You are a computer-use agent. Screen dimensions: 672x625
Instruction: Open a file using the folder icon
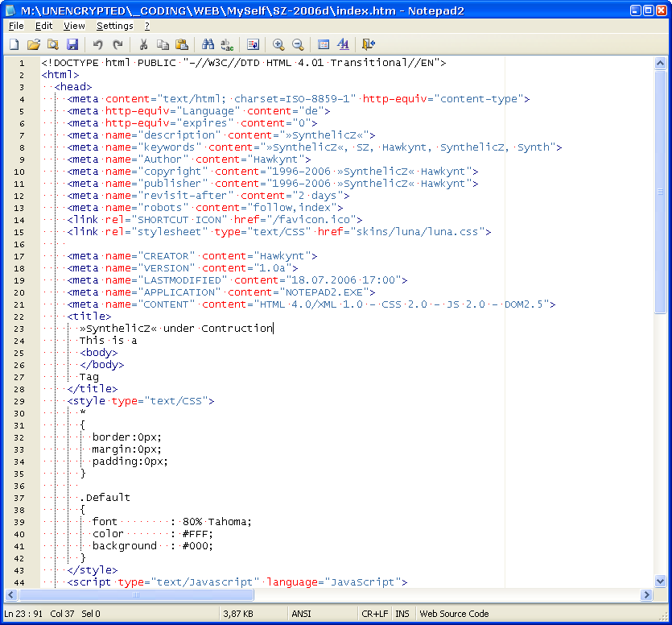[x=34, y=44]
